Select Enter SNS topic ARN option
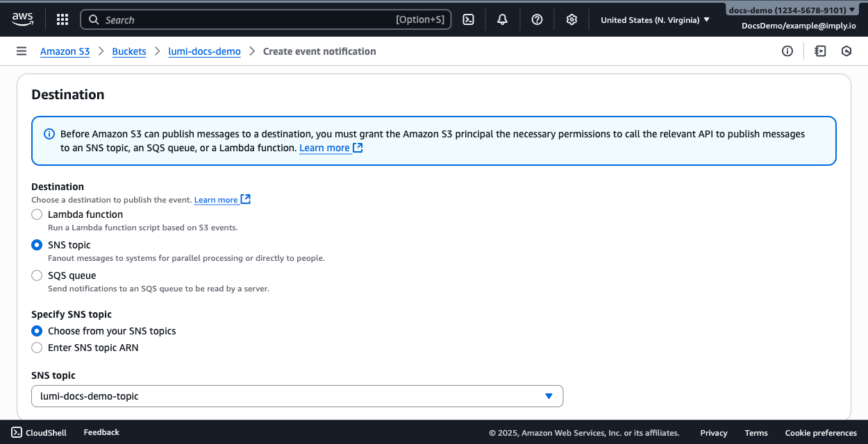Screen dimensions: 868x444 coord(37,348)
